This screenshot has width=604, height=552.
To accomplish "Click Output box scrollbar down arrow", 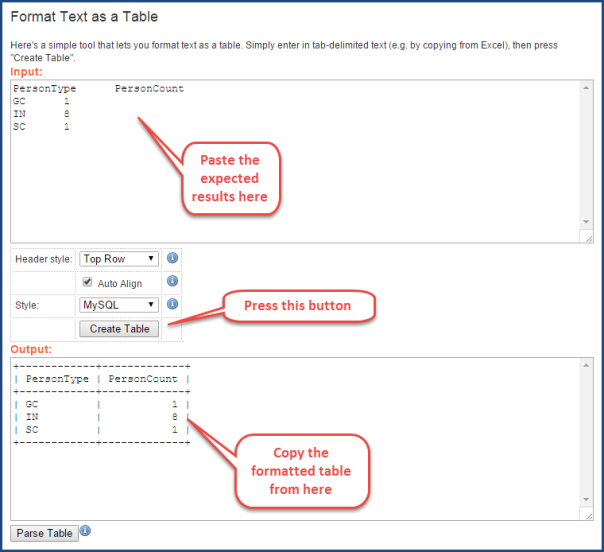I will [x=586, y=500].
